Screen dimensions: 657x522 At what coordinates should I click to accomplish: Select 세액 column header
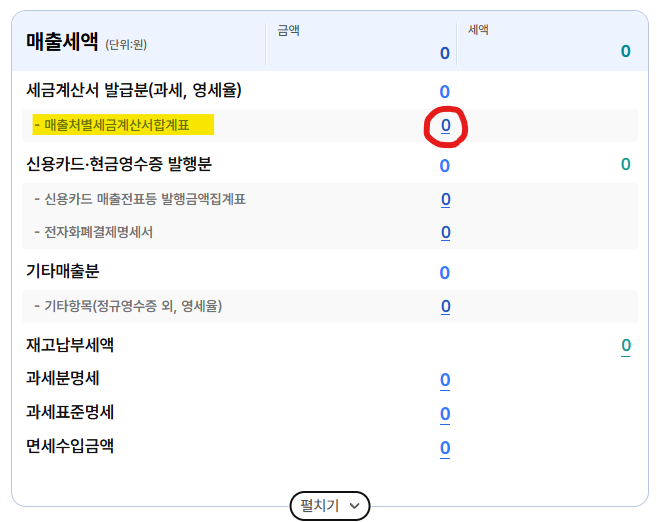478,30
